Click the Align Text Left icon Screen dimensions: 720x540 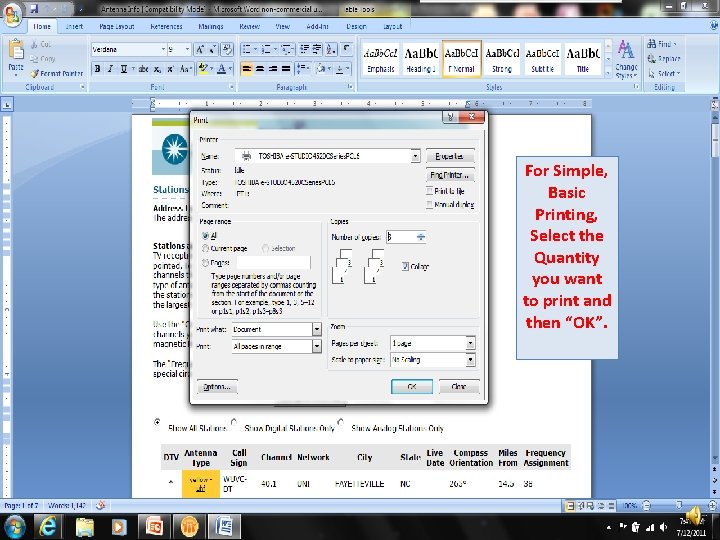pos(247,69)
